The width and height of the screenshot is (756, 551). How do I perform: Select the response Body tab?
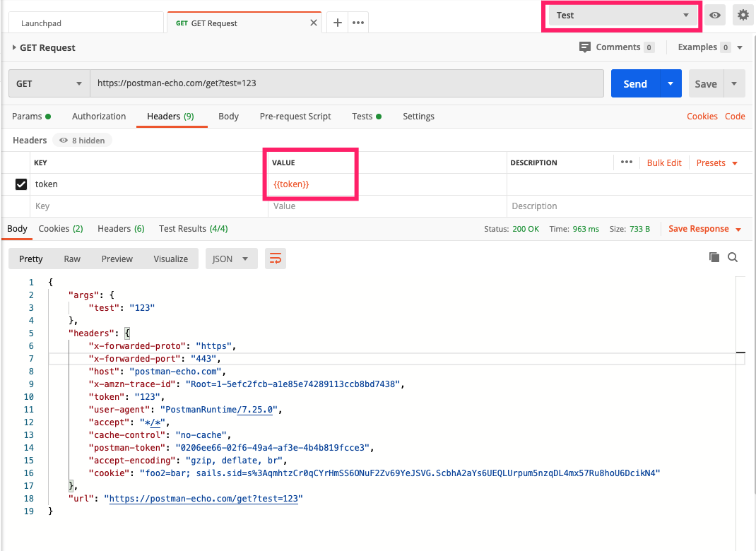pyautogui.click(x=18, y=228)
